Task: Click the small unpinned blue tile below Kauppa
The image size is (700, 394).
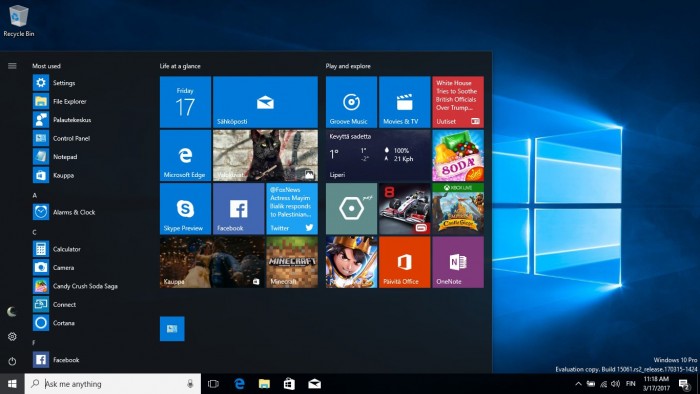Action: (x=172, y=329)
